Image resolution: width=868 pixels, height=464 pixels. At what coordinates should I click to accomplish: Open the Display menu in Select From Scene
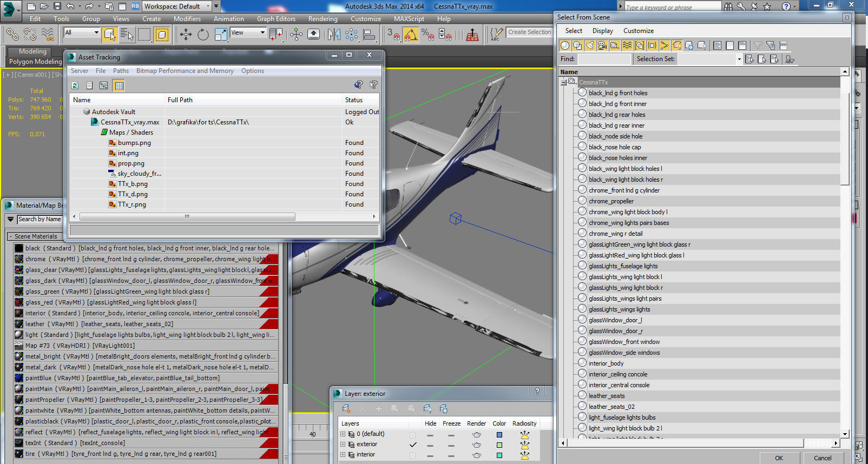(603, 31)
